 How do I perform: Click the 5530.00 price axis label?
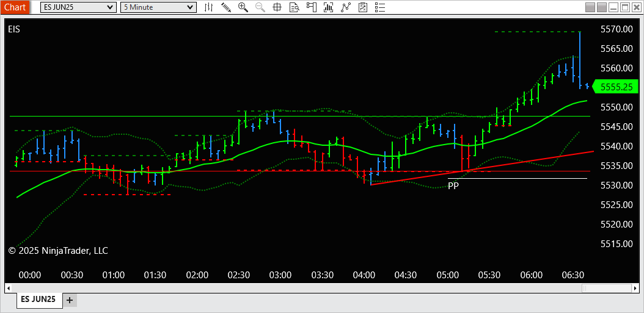[x=616, y=185]
